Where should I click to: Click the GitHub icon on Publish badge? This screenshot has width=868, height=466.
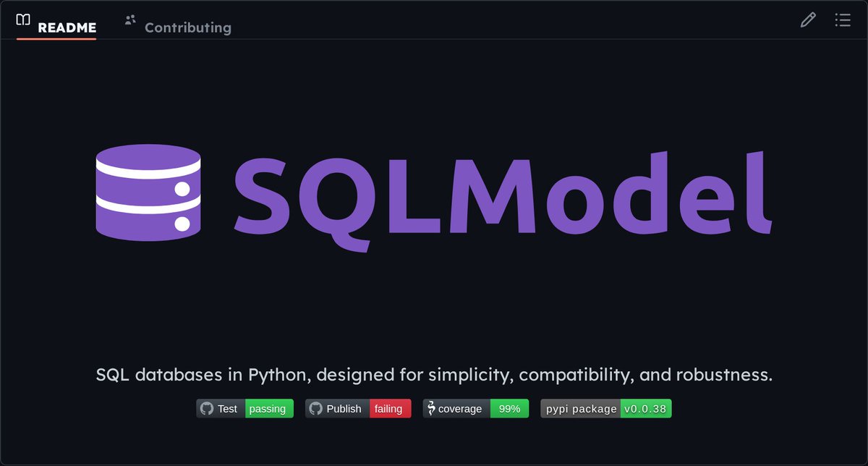coord(315,409)
